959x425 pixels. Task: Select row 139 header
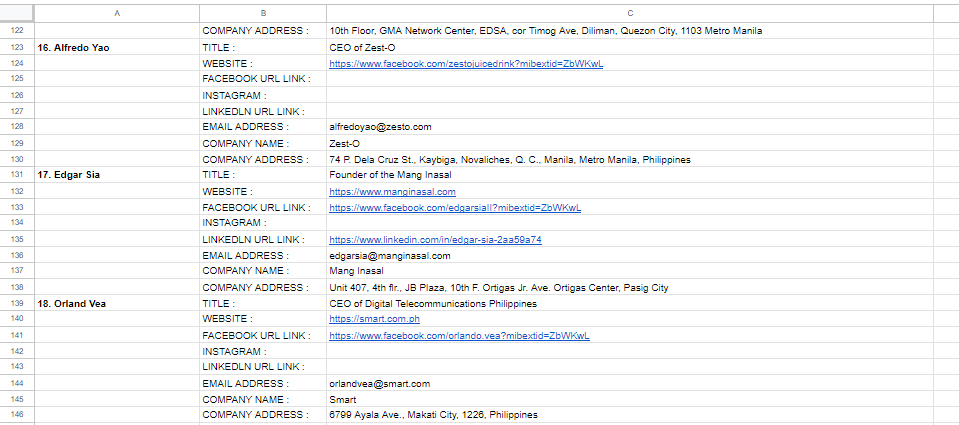(17, 303)
